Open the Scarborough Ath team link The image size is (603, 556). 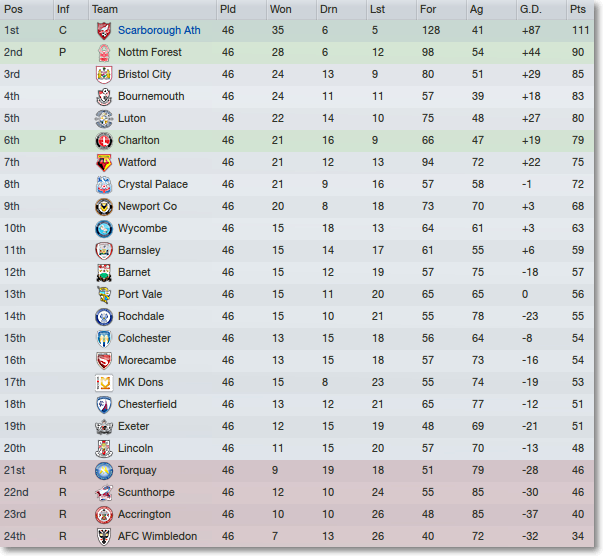(x=159, y=30)
